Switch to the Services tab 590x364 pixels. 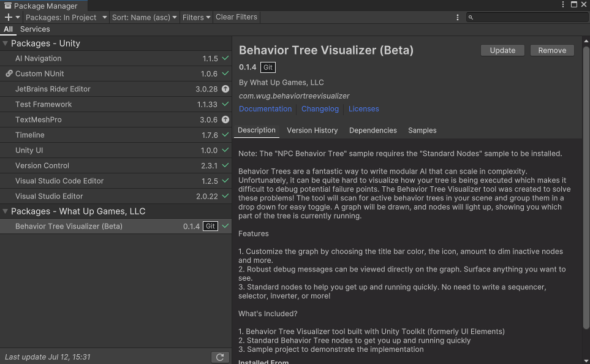click(x=35, y=29)
